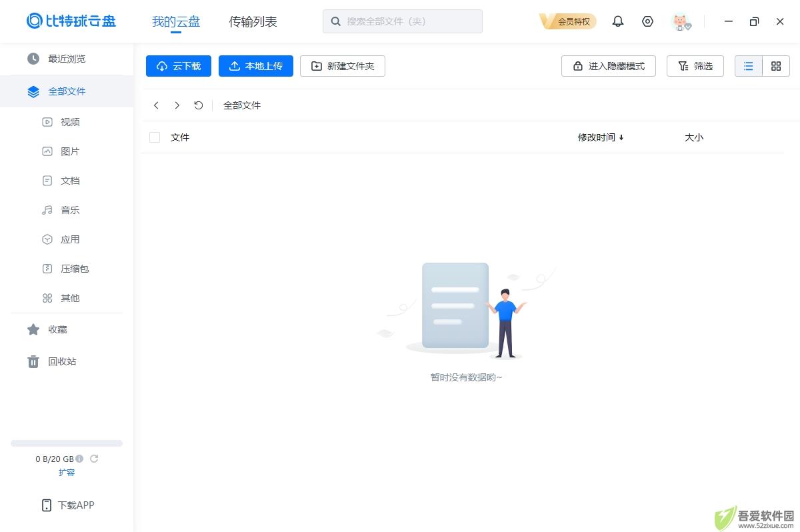
Task: Click the 全部文件 breadcrumb
Action: 242,105
